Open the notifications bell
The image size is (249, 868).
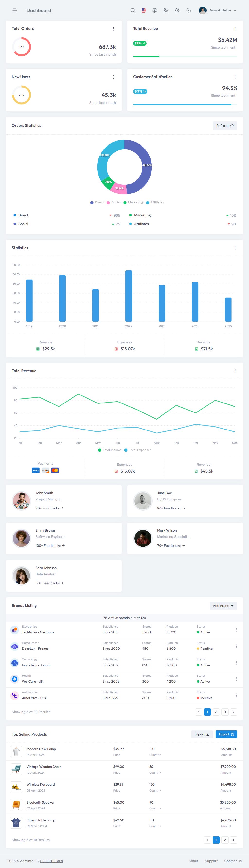tap(155, 10)
